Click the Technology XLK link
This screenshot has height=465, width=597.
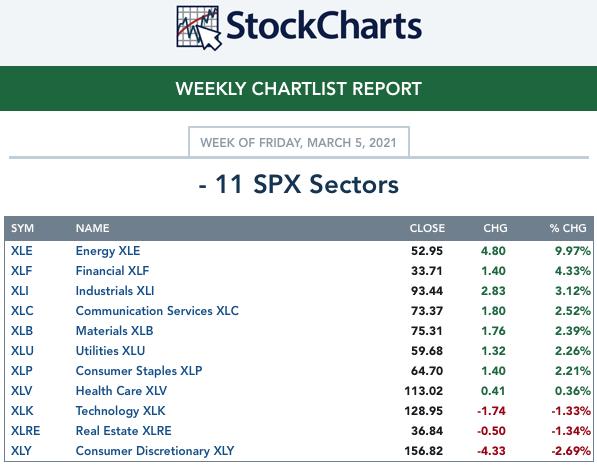(120, 411)
